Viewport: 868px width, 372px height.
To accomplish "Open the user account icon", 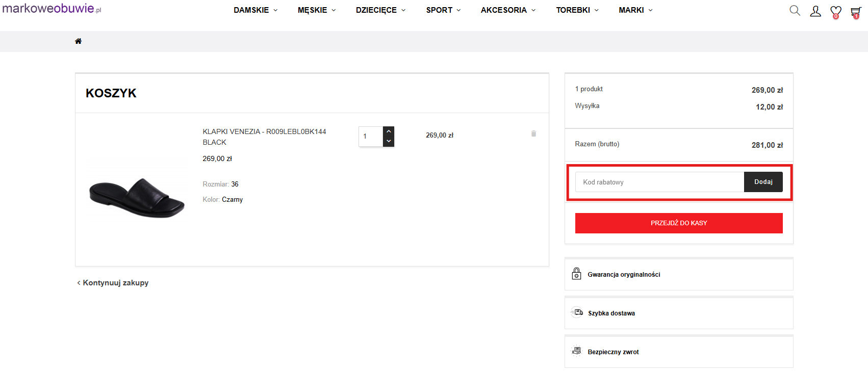I will [815, 11].
